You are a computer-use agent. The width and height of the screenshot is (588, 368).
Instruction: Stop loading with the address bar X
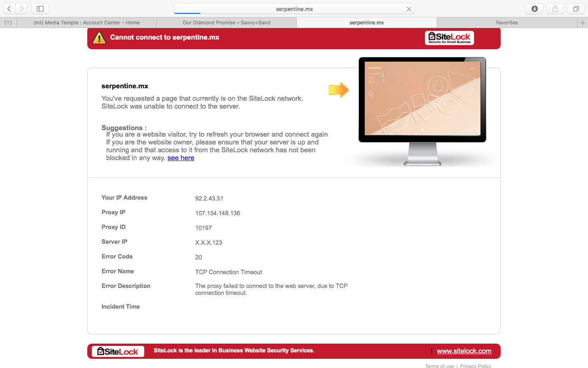click(409, 9)
